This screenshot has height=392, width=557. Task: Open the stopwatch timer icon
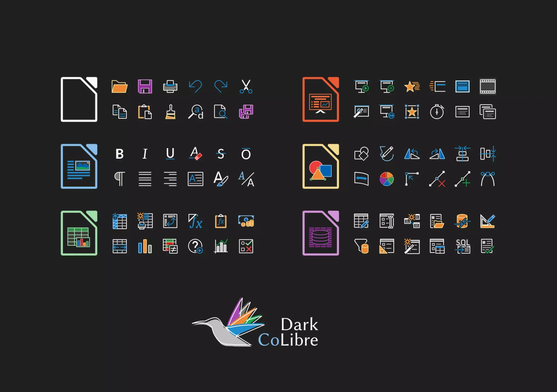437,112
